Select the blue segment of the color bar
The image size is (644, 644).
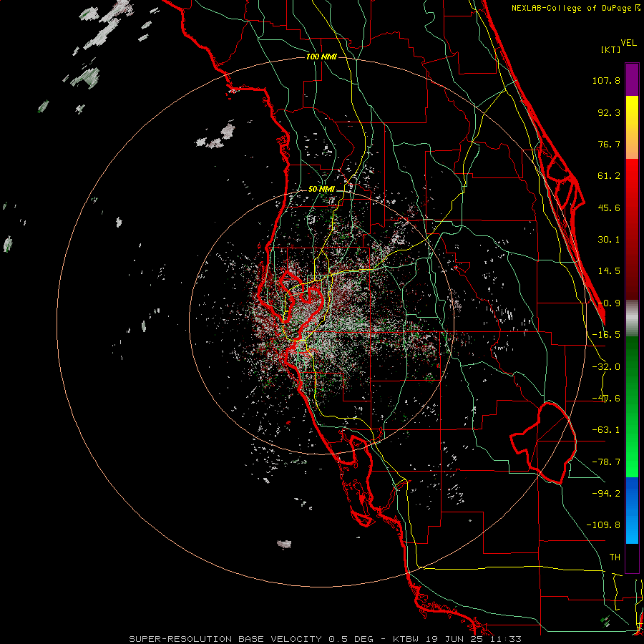(x=632, y=510)
